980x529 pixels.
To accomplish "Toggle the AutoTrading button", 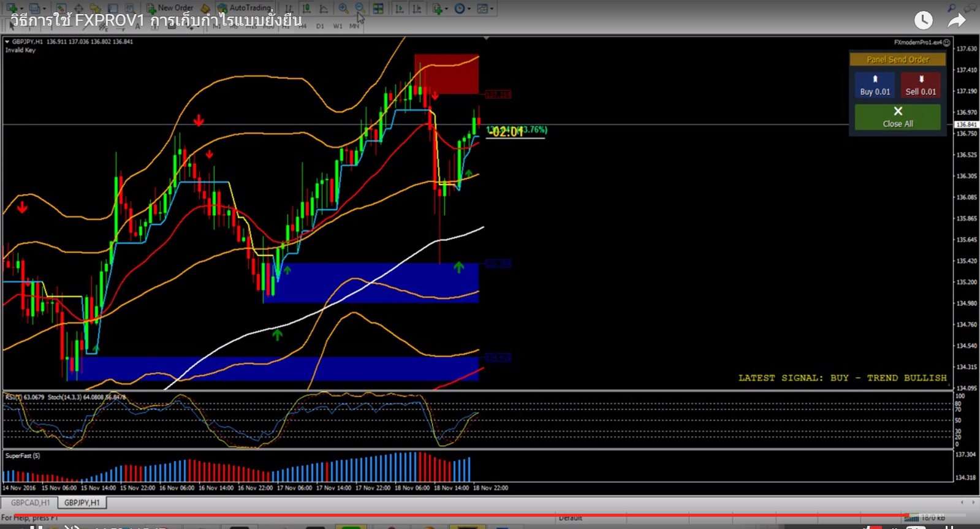I will click(x=245, y=8).
